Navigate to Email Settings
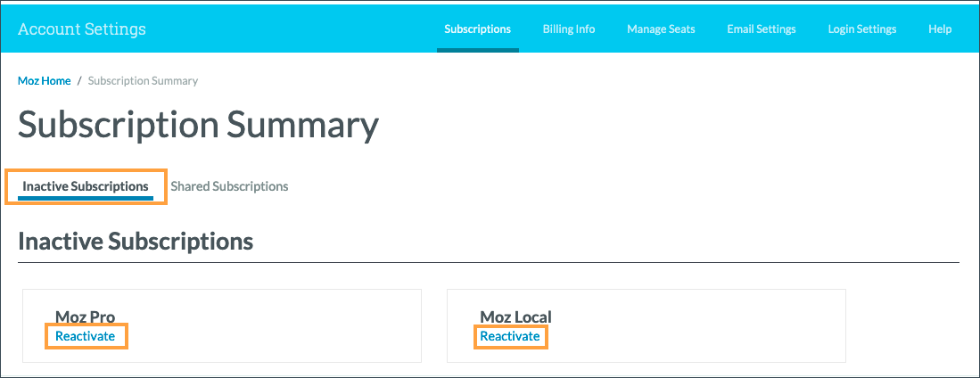This screenshot has height=378, width=980. pos(761,29)
